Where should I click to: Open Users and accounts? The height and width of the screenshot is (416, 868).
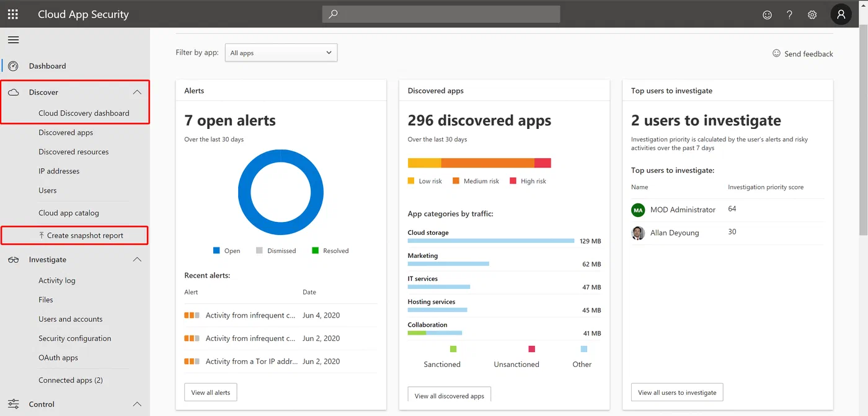[71, 319]
